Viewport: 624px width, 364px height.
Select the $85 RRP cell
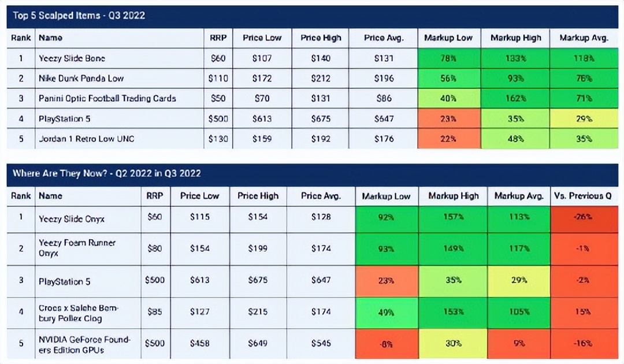(154, 313)
